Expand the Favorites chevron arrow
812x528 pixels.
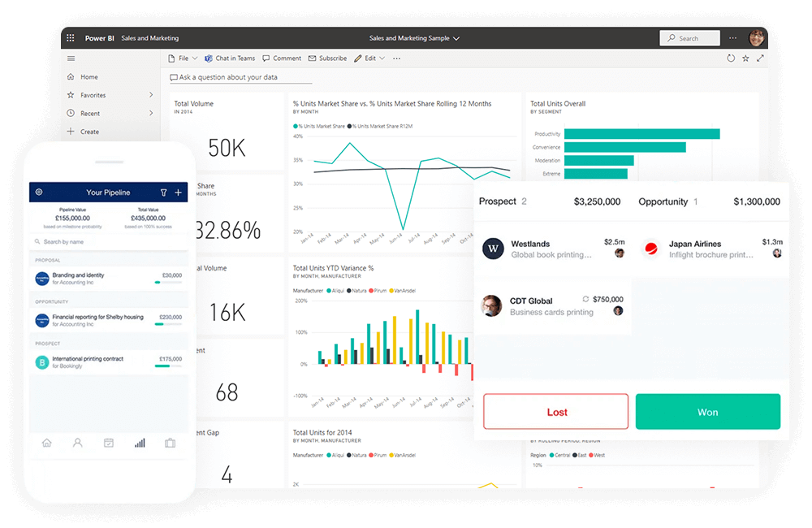click(151, 95)
